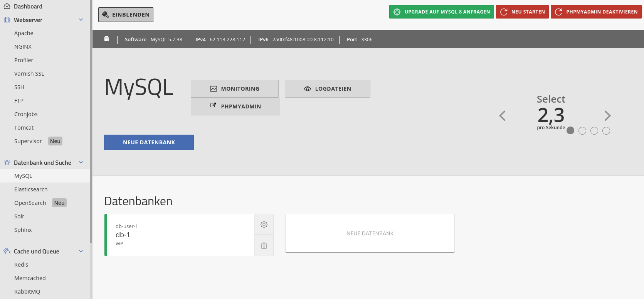Select the second statistics carousel dot

point(582,131)
